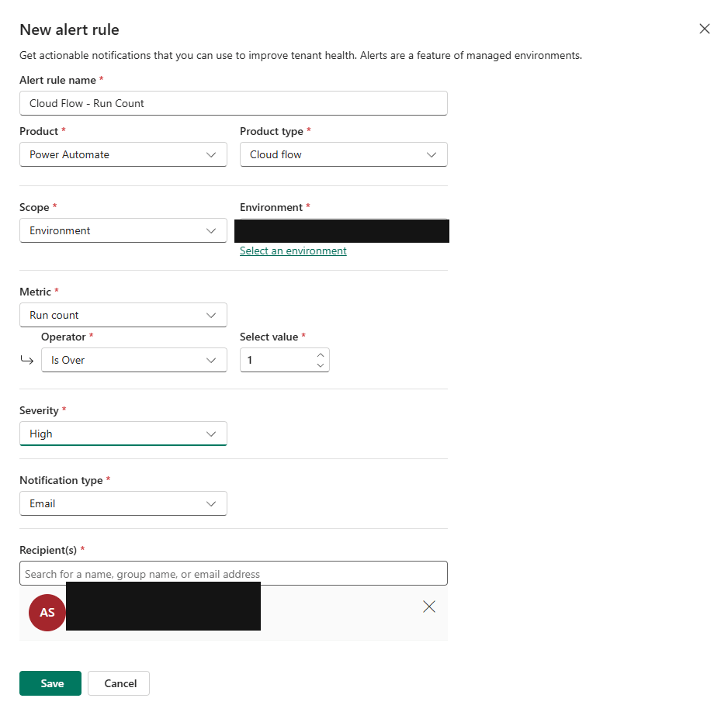Viewport: 728px width, 712px height.
Task: Remove the AS recipient with X
Action: point(429,607)
